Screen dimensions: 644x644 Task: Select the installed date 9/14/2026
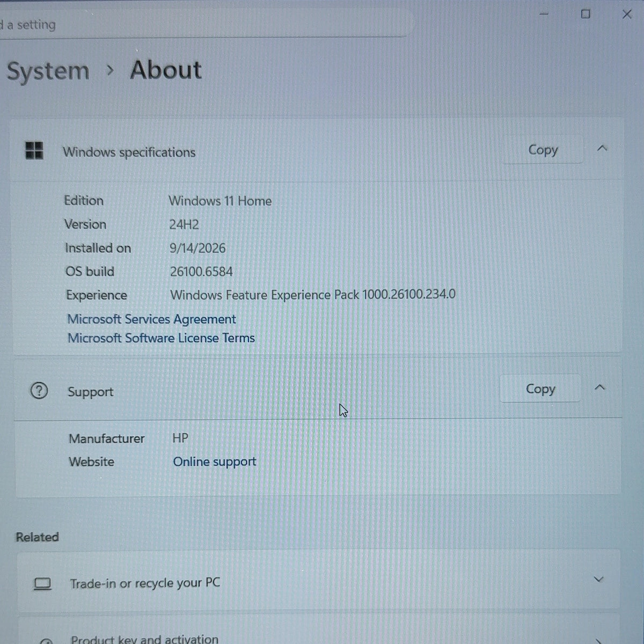[x=197, y=248]
